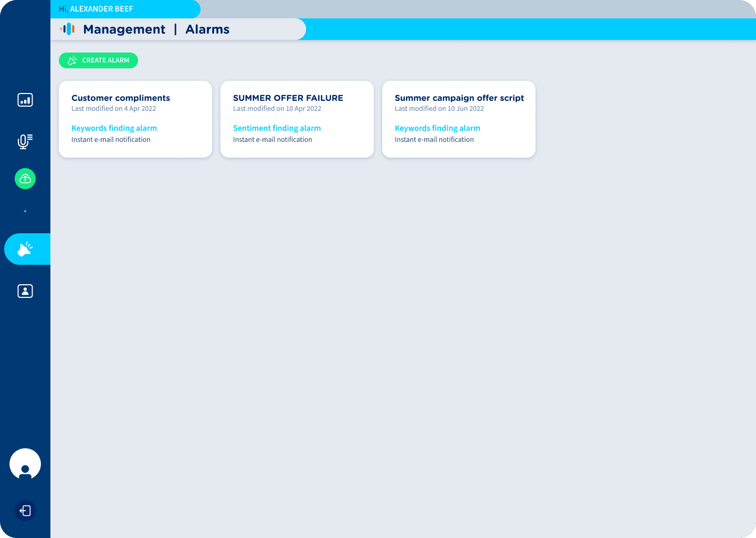The height and width of the screenshot is (538, 756).
Task: Open the user contact card sidebar icon
Action: 25,291
